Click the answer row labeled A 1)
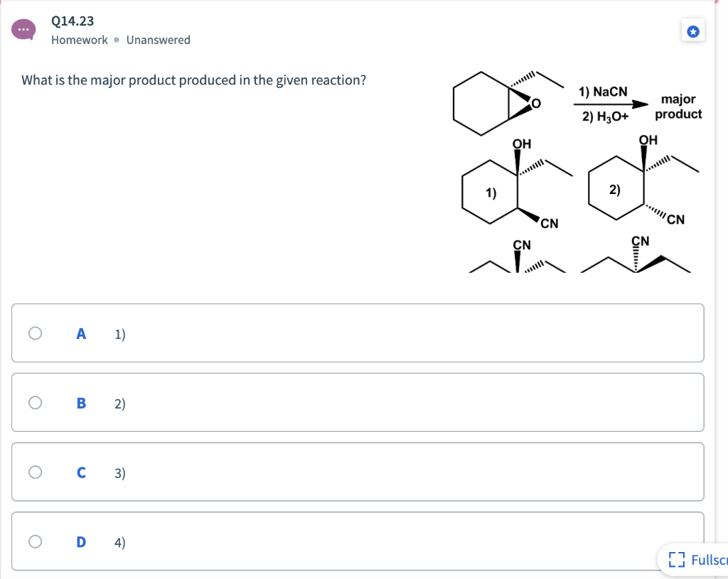 355,332
